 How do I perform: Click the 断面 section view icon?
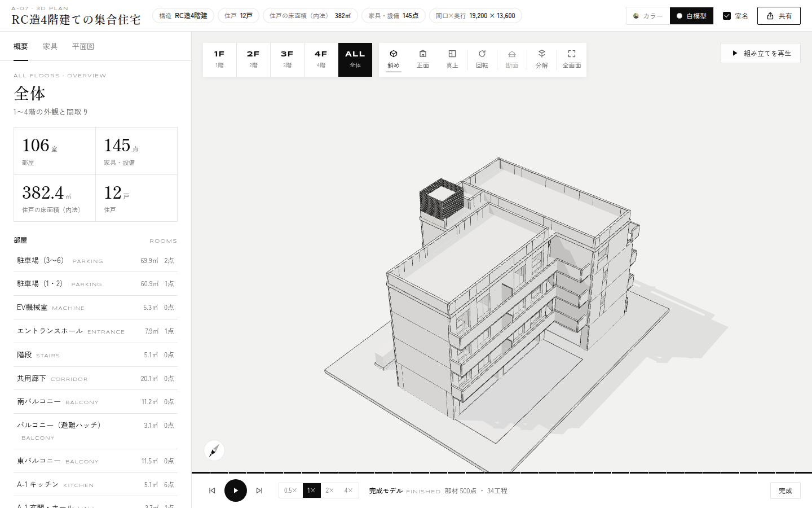[x=512, y=59]
